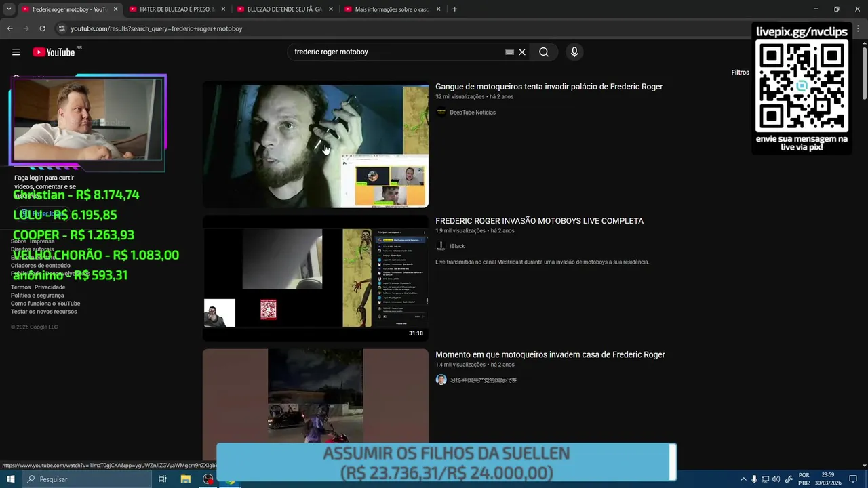Open 'Gangue de motoqueiros tenta invadir palácio' title

[x=549, y=87]
